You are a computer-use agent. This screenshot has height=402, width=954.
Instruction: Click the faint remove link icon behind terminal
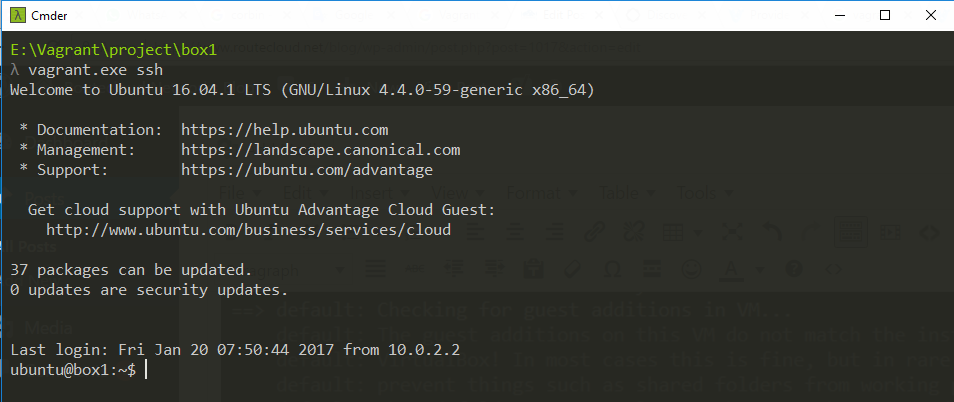[x=633, y=231]
